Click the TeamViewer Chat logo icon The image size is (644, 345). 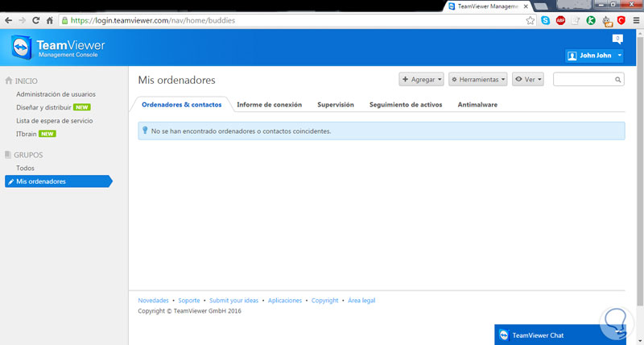[x=504, y=335]
